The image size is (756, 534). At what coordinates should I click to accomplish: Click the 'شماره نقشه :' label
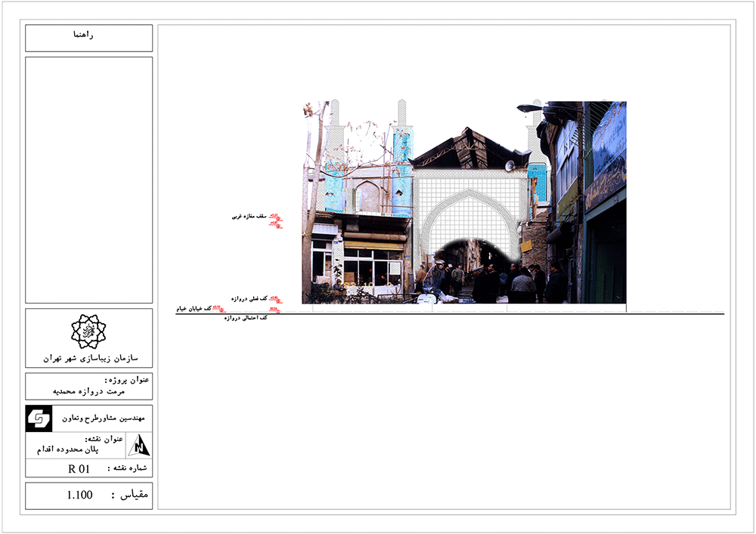click(127, 468)
